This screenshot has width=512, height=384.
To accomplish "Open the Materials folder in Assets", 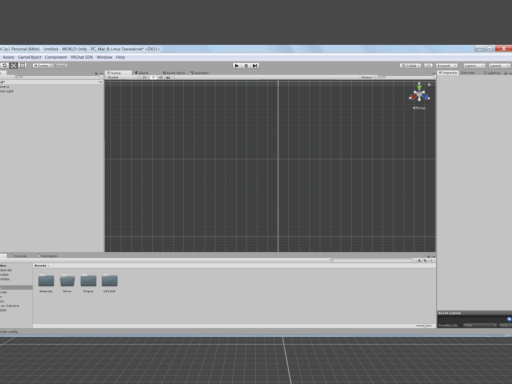I will tap(46, 283).
